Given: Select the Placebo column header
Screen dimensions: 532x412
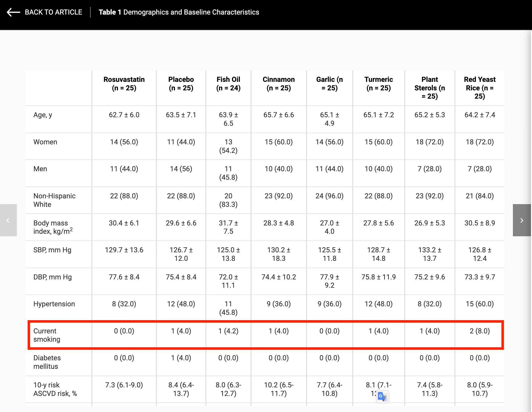Looking at the screenshot, I should [181, 84].
